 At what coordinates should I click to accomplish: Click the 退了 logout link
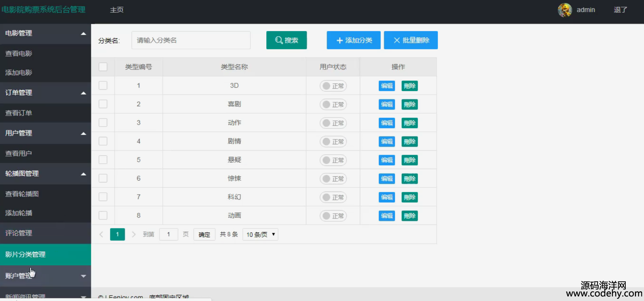(x=620, y=10)
